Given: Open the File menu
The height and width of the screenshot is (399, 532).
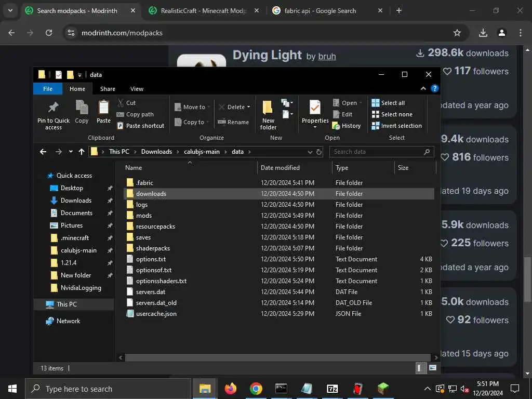Looking at the screenshot, I should click(x=48, y=89).
